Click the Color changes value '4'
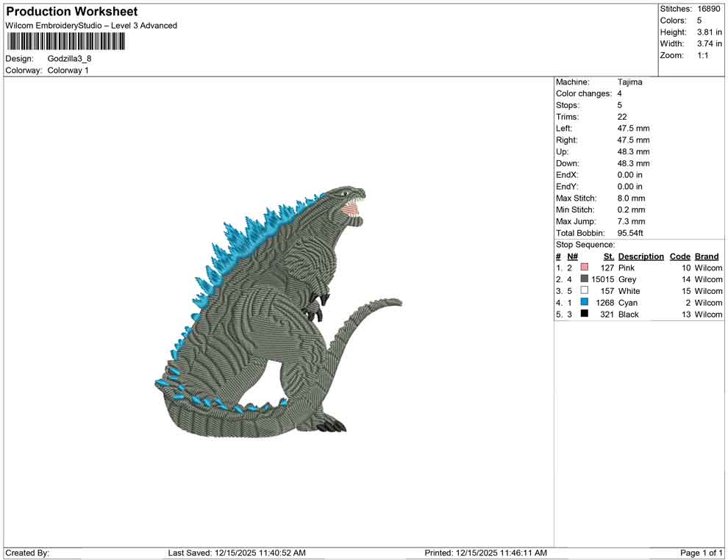728x560 pixels. tap(619, 94)
